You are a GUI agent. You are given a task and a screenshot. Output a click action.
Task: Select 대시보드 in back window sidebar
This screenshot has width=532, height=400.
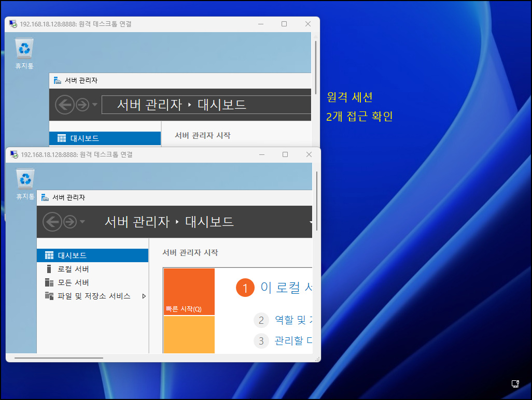[105, 138]
